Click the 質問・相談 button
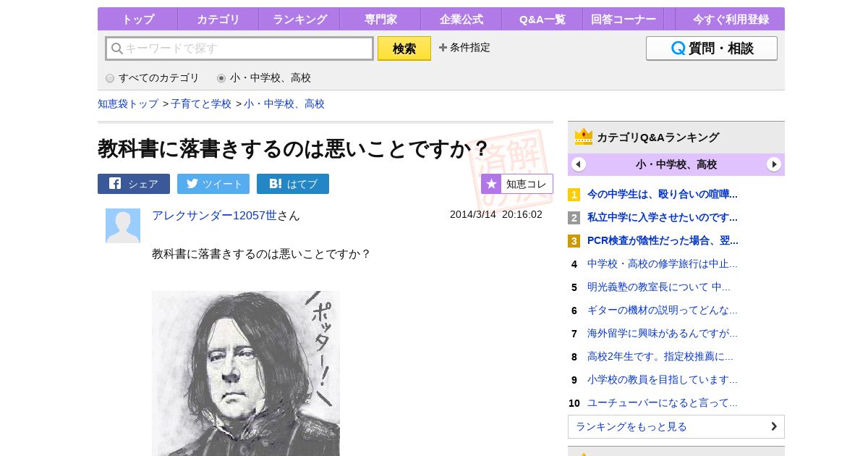Screen dimensions: 868x456 click(x=712, y=48)
